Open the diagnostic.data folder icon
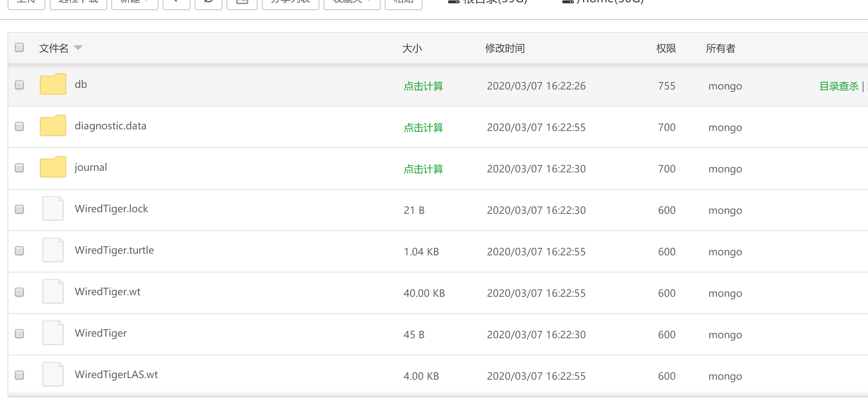 click(53, 126)
